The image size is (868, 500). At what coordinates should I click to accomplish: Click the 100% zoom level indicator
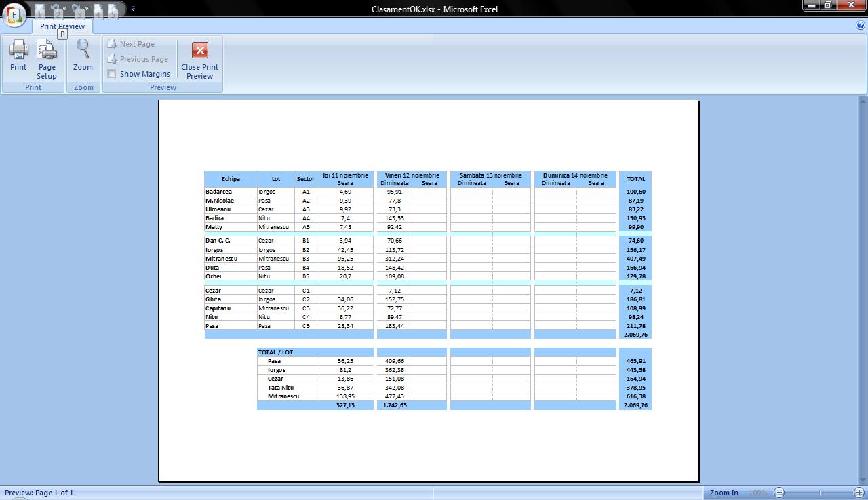point(757,493)
